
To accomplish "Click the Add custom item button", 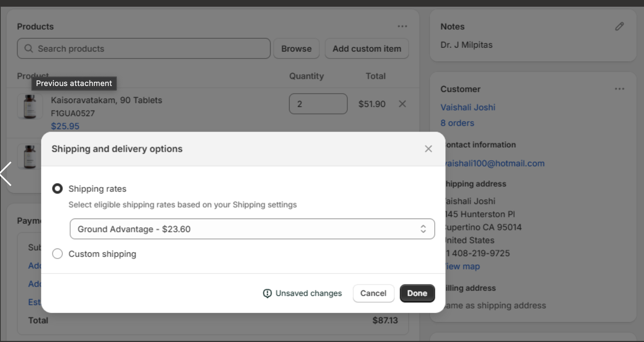I will (366, 49).
